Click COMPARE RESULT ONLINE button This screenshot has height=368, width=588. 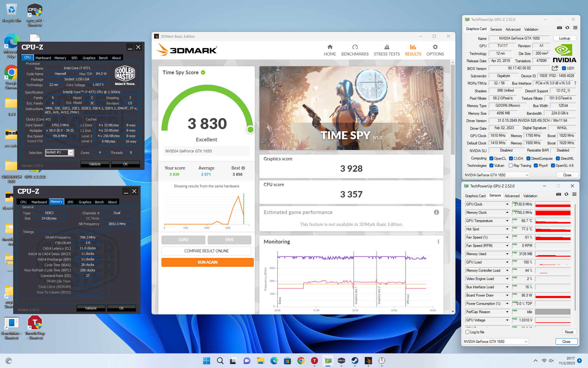pyautogui.click(x=206, y=251)
